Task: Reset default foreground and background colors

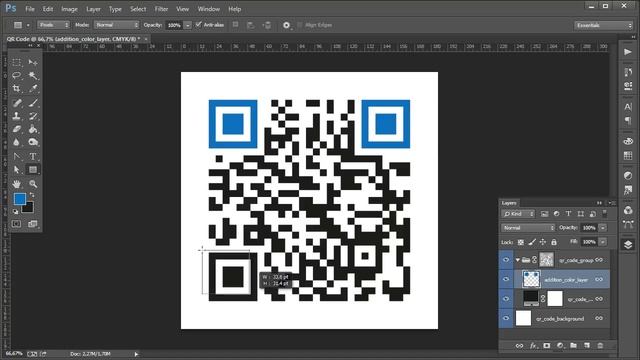Action: (16, 211)
